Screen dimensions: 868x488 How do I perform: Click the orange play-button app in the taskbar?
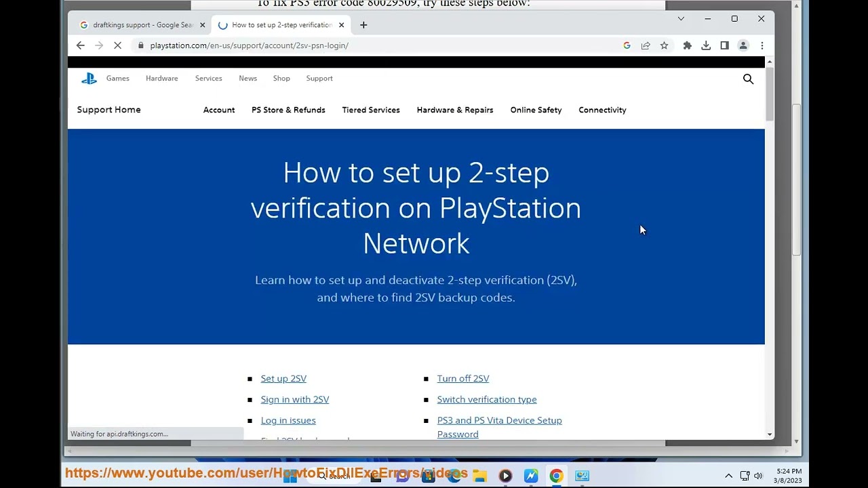coord(505,476)
